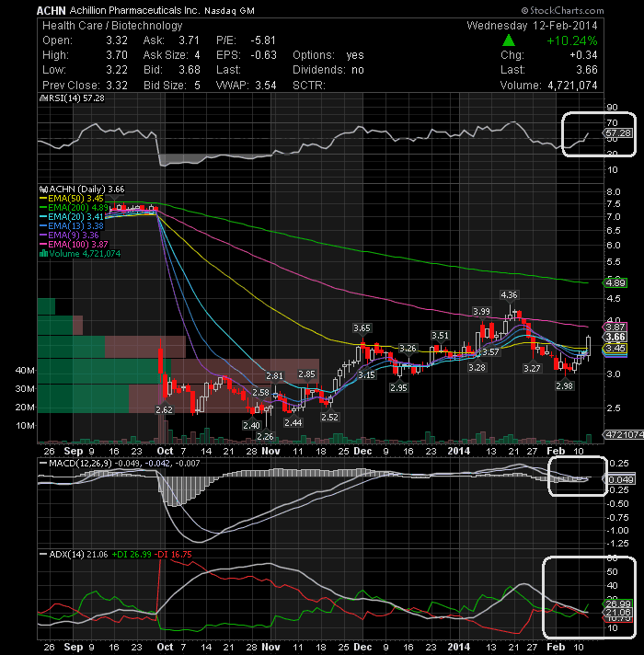This screenshot has width=644, height=655.
Task: Click the '10M' volume scale label
Action: [25, 426]
